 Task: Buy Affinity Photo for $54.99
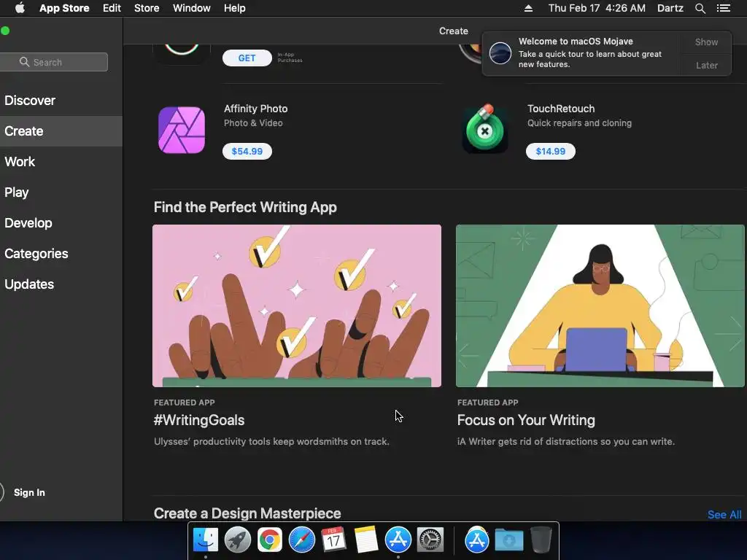(x=247, y=152)
